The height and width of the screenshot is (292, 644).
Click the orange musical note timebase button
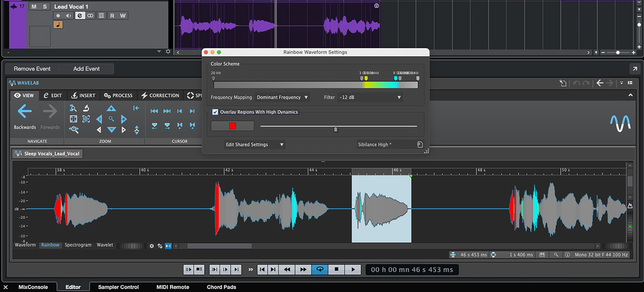point(58,25)
